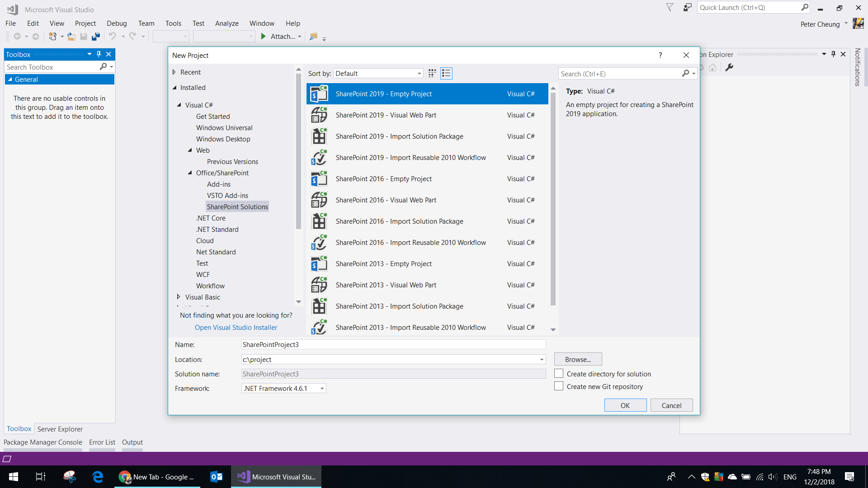Click the search magnifier in template search box

[x=686, y=73]
